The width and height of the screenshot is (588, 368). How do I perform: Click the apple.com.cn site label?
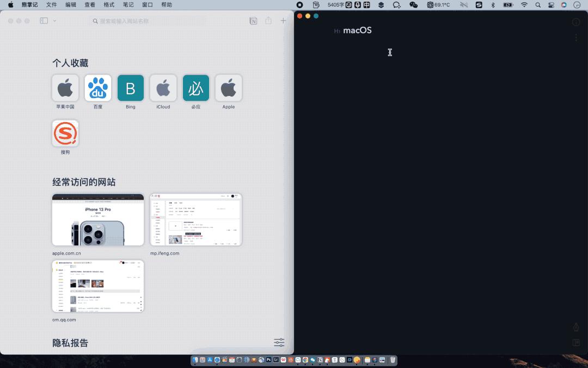pyautogui.click(x=66, y=253)
